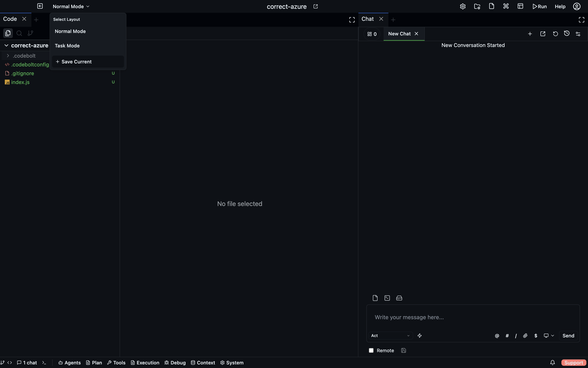
Task: Open the terminal icon above the message box
Action: (387, 298)
